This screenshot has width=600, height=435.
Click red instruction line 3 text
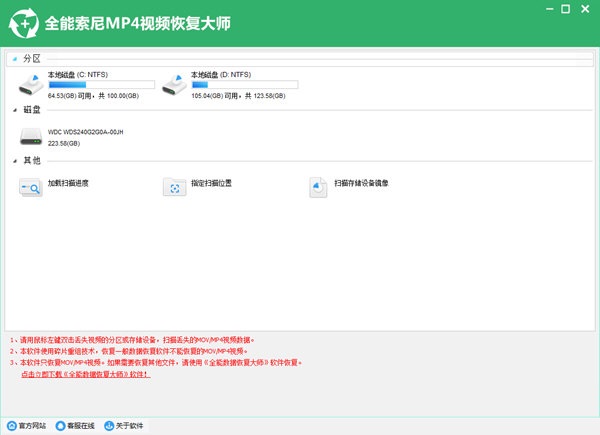click(x=156, y=362)
